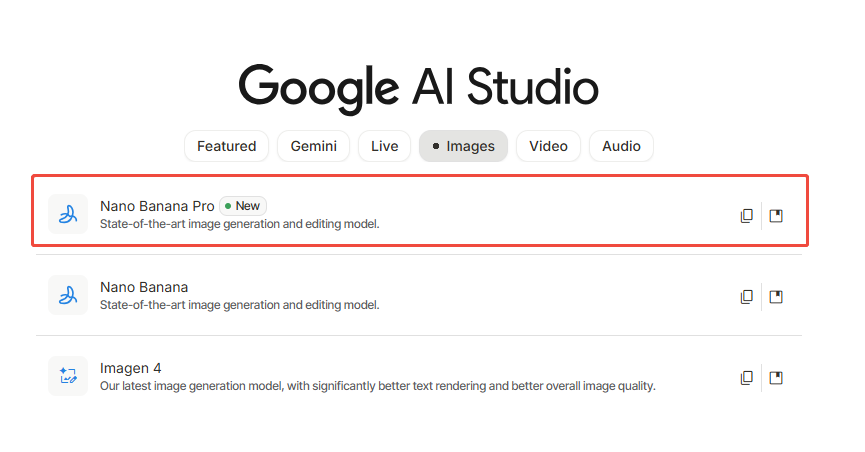The height and width of the screenshot is (452, 865).
Task: Click the Nano Banana Pro description text
Action: (239, 224)
